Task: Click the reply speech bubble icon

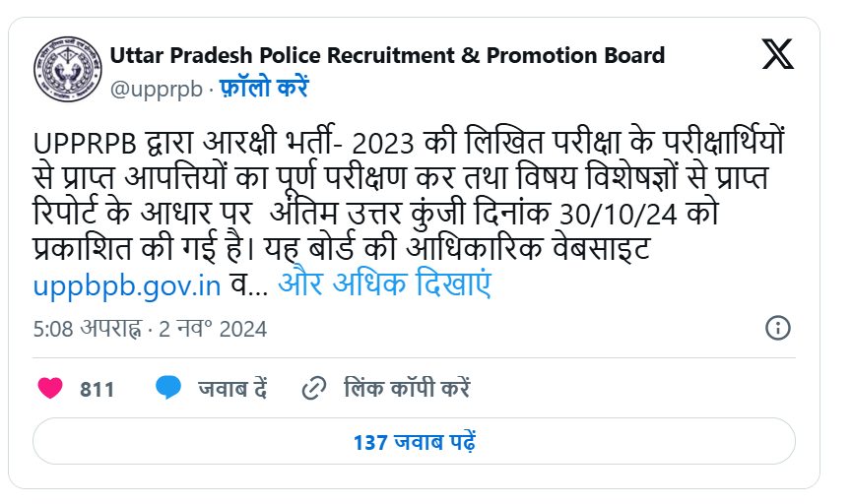Action: tap(167, 388)
